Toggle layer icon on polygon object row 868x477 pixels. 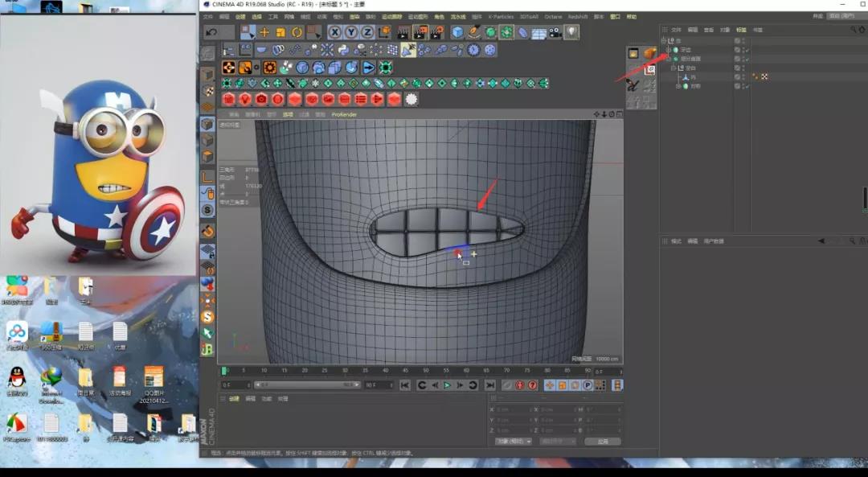click(x=737, y=76)
